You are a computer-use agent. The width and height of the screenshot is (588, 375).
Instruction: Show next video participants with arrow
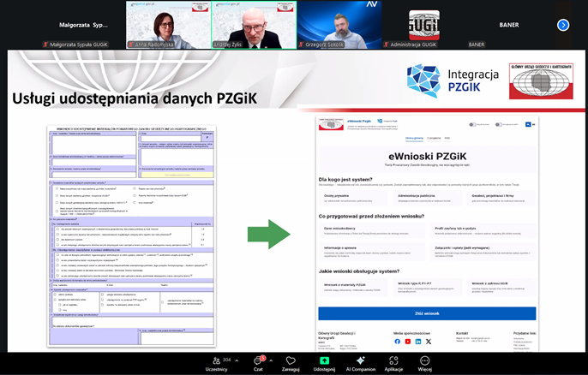pyautogui.click(x=563, y=25)
